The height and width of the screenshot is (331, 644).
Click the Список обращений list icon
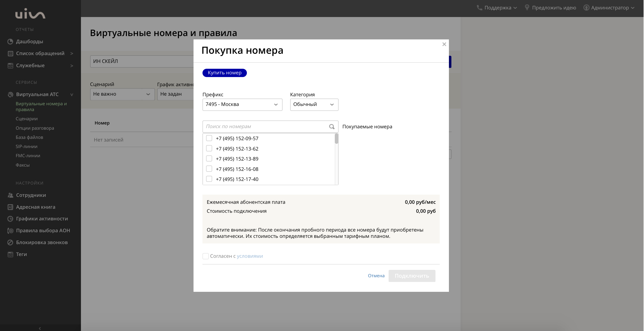pos(10,54)
